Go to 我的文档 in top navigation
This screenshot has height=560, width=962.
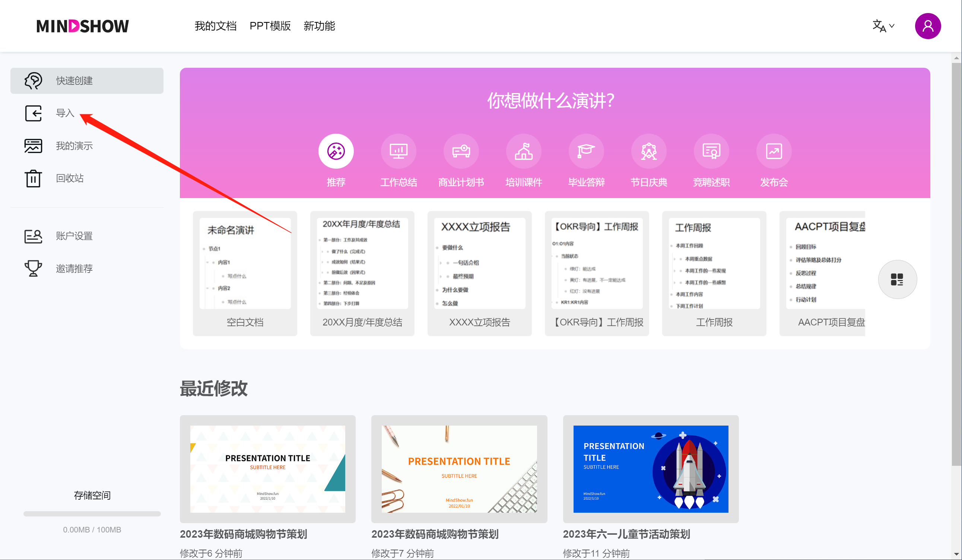click(x=215, y=26)
